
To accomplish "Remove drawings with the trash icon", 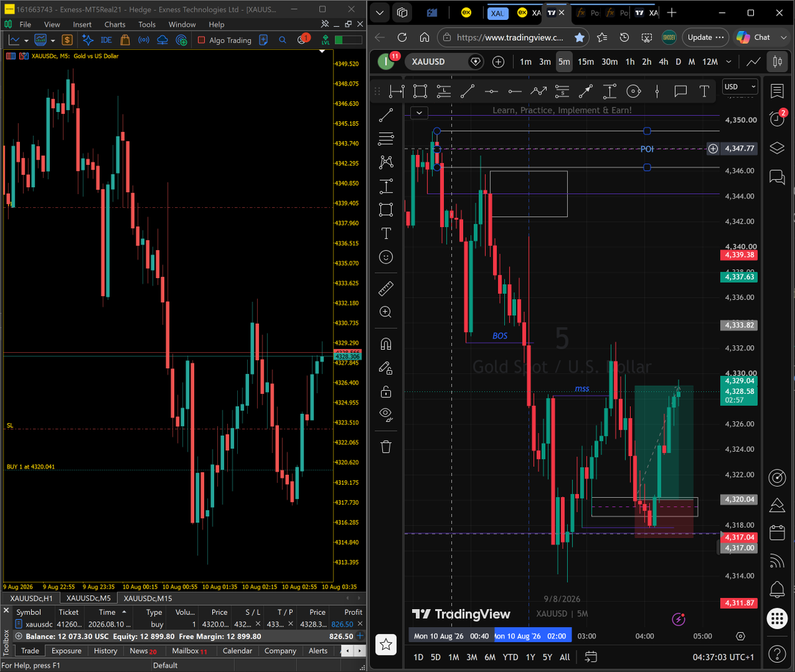I will tap(386, 446).
